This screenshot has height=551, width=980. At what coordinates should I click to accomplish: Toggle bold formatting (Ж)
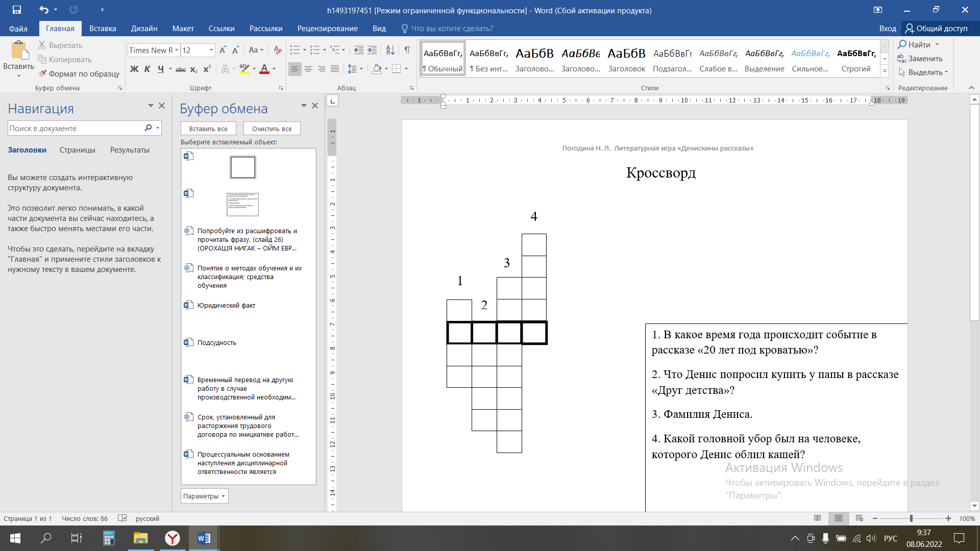pyautogui.click(x=134, y=69)
